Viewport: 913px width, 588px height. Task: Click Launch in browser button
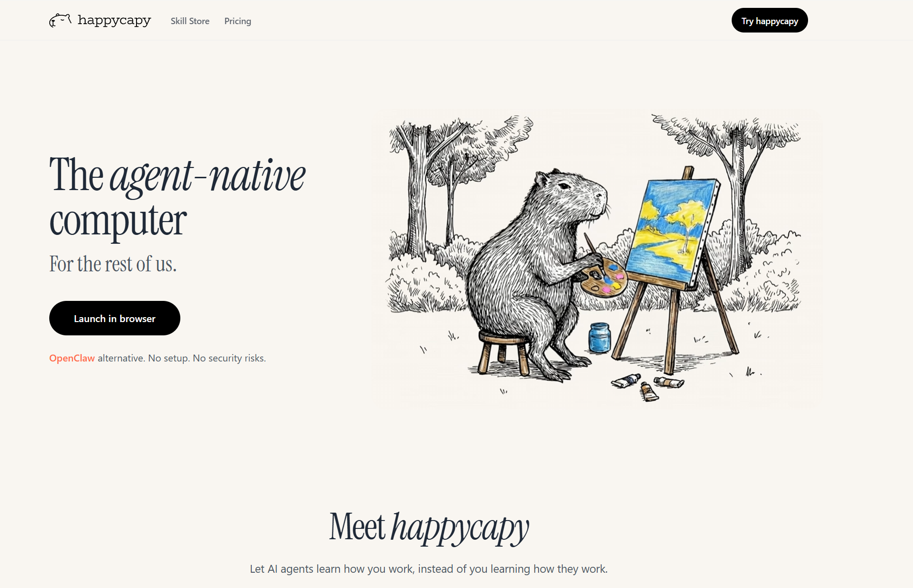click(x=115, y=318)
